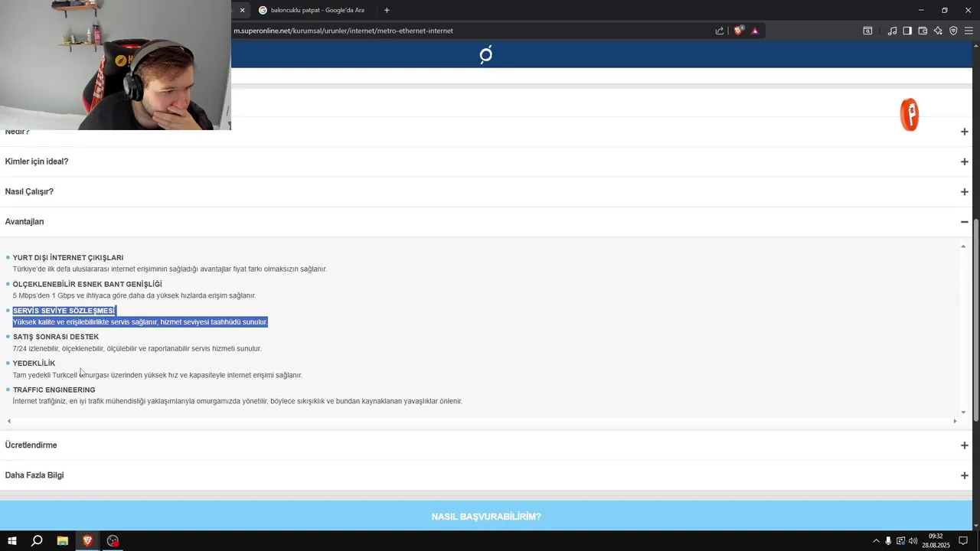980x551 pixels.
Task: Open the Windows notification center
Action: point(963,541)
